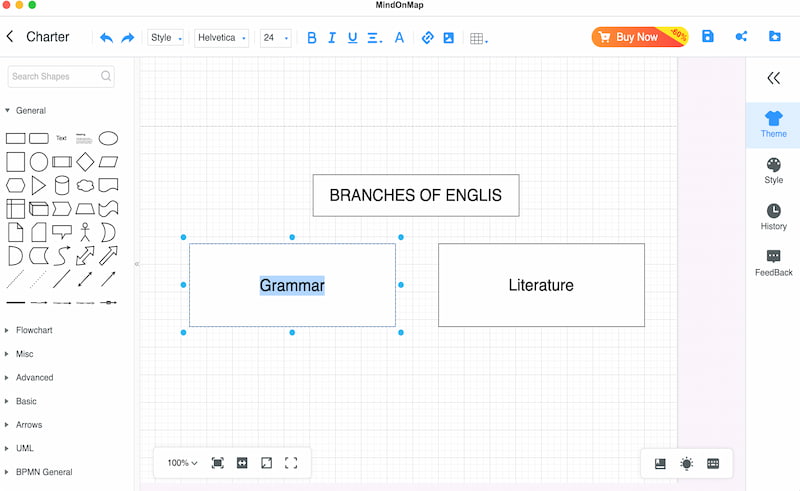Screen dimensions: 800x491
Task: Click the Buy Now button
Action: coord(640,37)
